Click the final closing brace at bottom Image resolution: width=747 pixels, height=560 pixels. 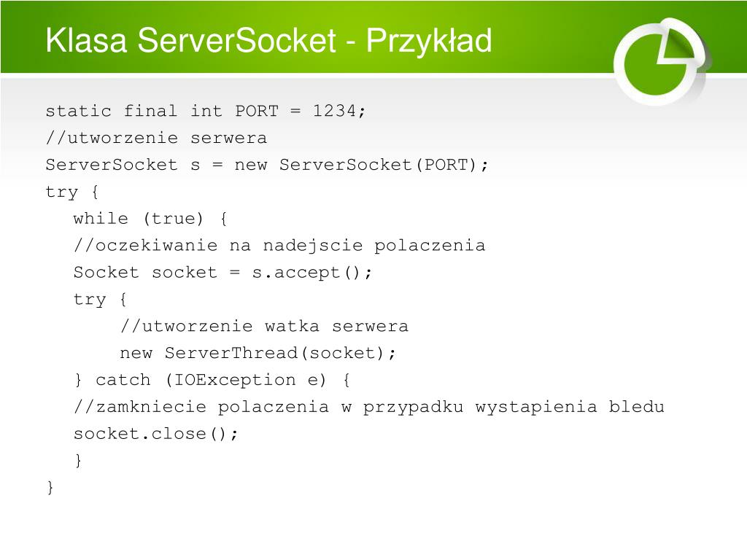[x=50, y=488]
